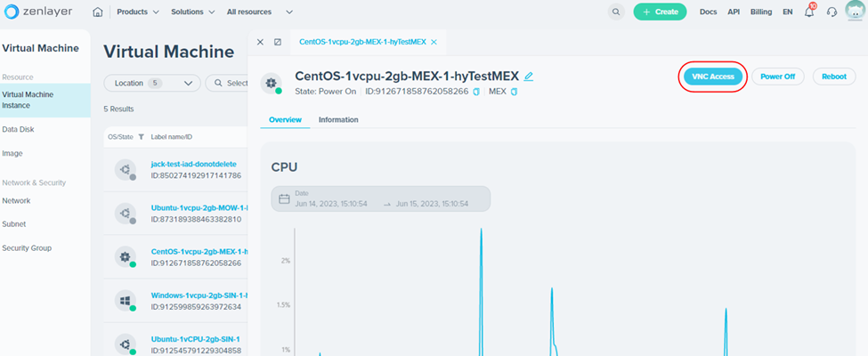The width and height of the screenshot is (868, 356).
Task: Click Power Off button
Action: click(x=778, y=77)
